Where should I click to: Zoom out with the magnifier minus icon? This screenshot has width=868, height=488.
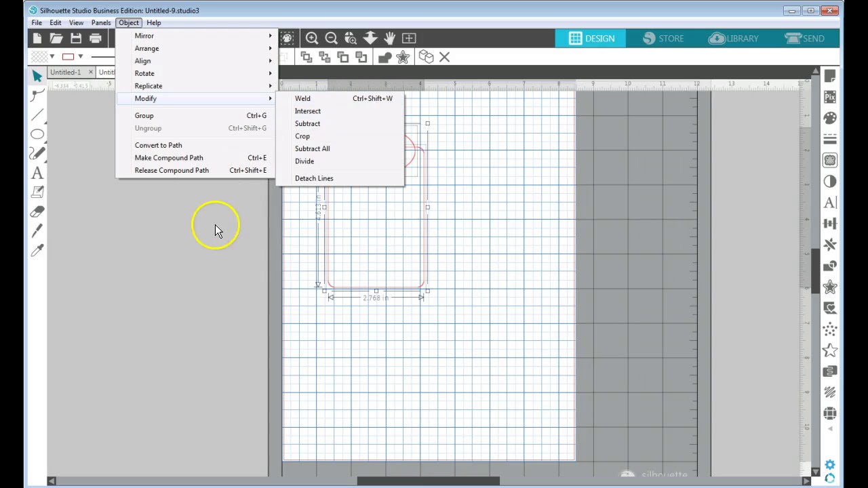(331, 39)
